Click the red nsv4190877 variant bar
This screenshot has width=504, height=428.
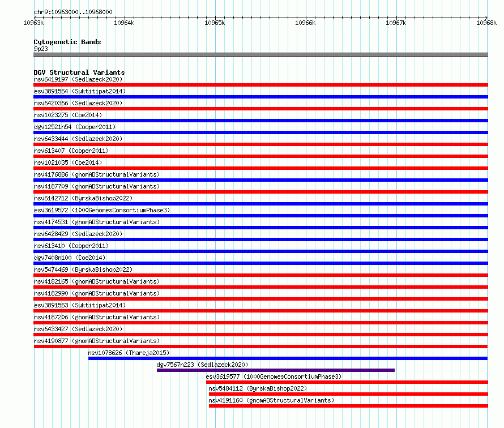click(x=260, y=346)
